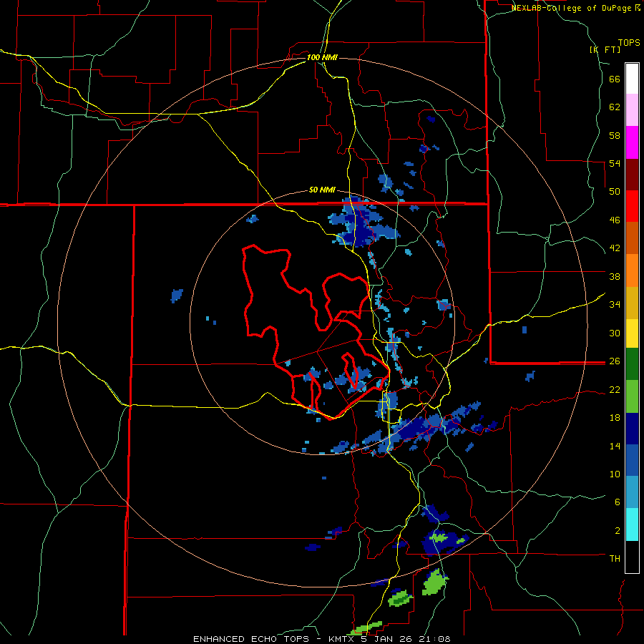
Task: Pick the bright yellow legend swatch
Action: [x=632, y=333]
